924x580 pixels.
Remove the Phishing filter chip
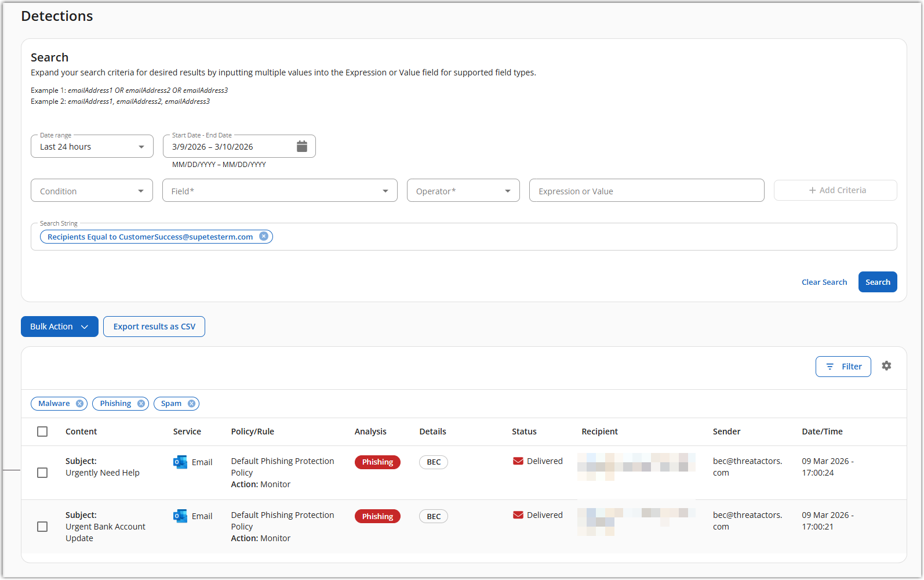[141, 404]
